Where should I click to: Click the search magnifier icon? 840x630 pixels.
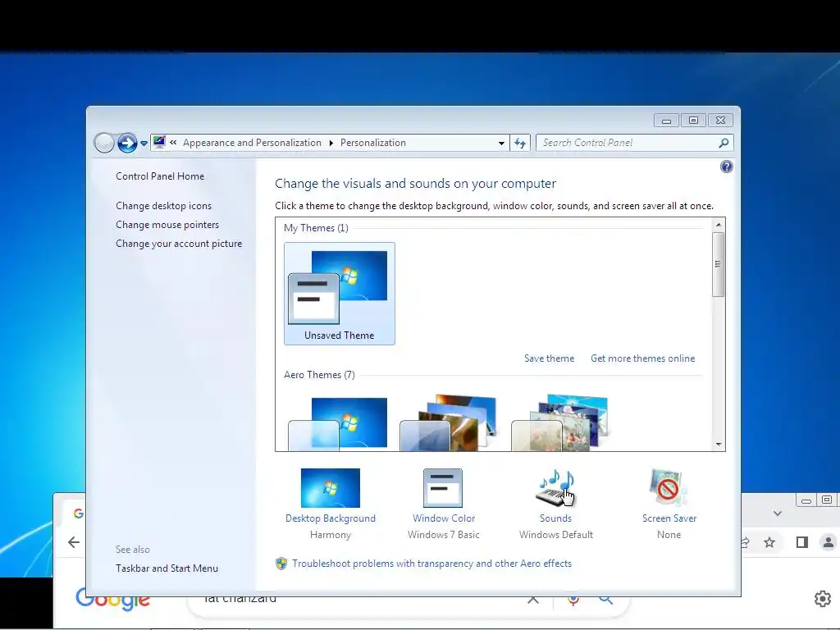[x=724, y=143]
